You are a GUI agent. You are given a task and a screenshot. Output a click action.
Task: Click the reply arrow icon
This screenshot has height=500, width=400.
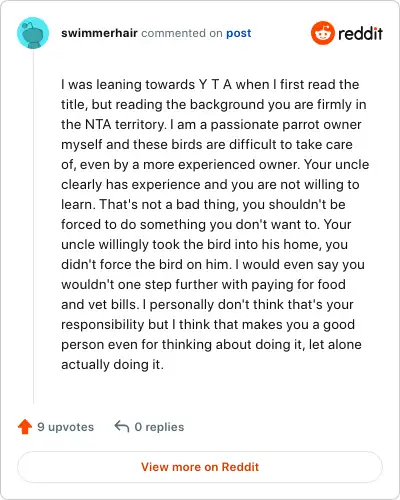(122, 426)
